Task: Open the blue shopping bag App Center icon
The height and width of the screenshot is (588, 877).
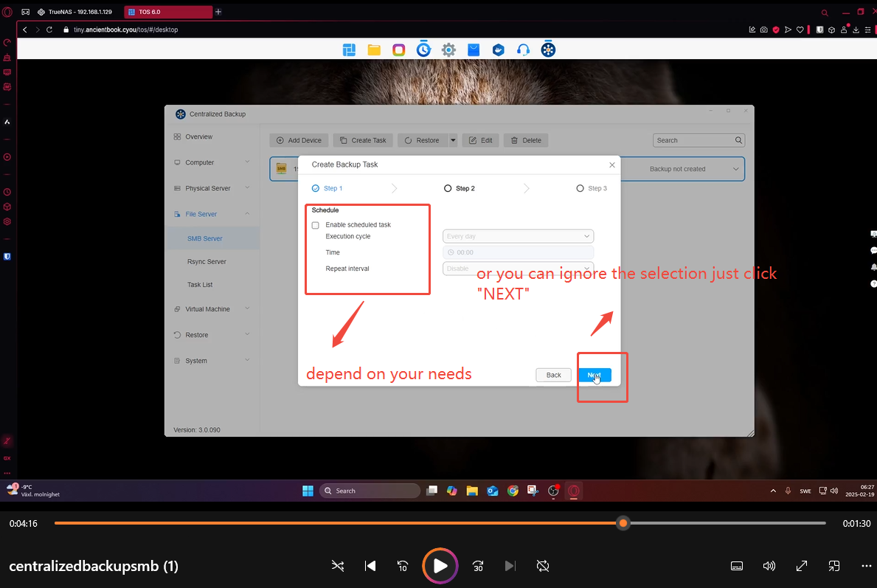Action: click(474, 49)
